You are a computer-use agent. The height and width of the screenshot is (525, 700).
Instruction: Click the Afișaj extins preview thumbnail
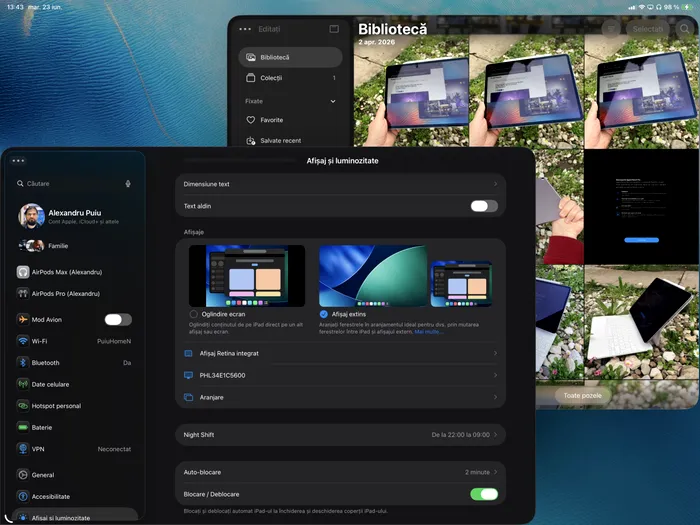pyautogui.click(x=405, y=275)
